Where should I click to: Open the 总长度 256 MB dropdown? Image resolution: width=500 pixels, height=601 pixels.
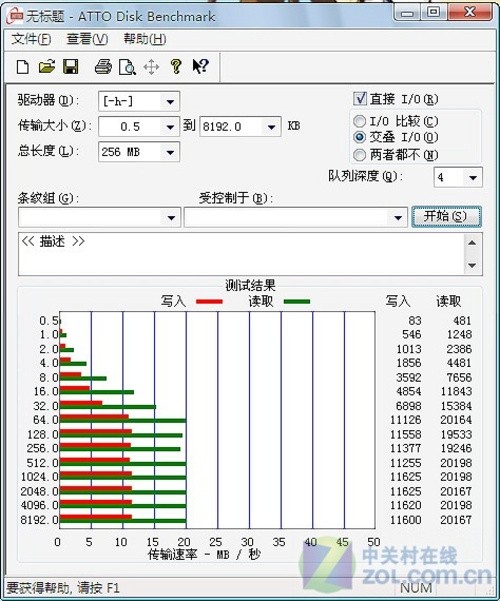click(170, 152)
